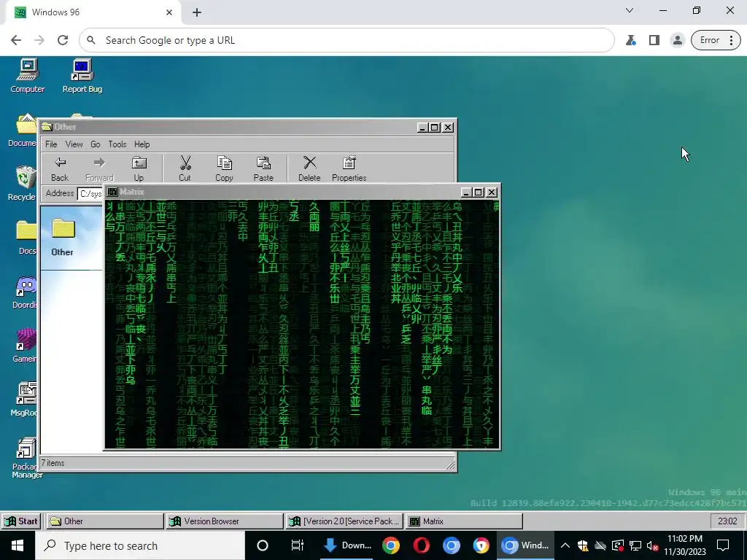Viewport: 747px width, 560px height.
Task: Open Properties from the explorer toolbar
Action: (x=349, y=169)
